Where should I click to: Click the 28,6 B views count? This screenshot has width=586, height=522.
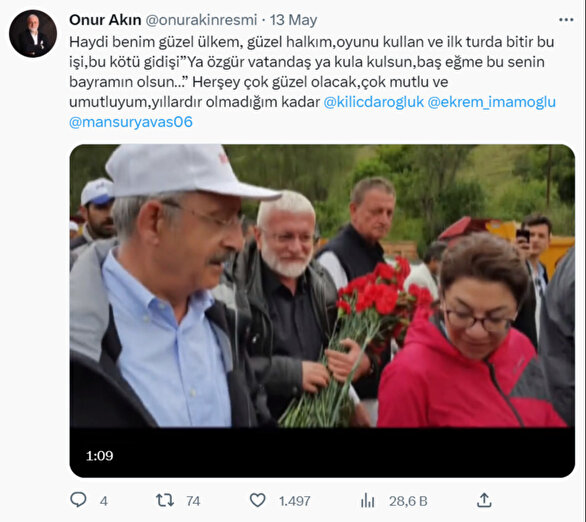click(408, 501)
